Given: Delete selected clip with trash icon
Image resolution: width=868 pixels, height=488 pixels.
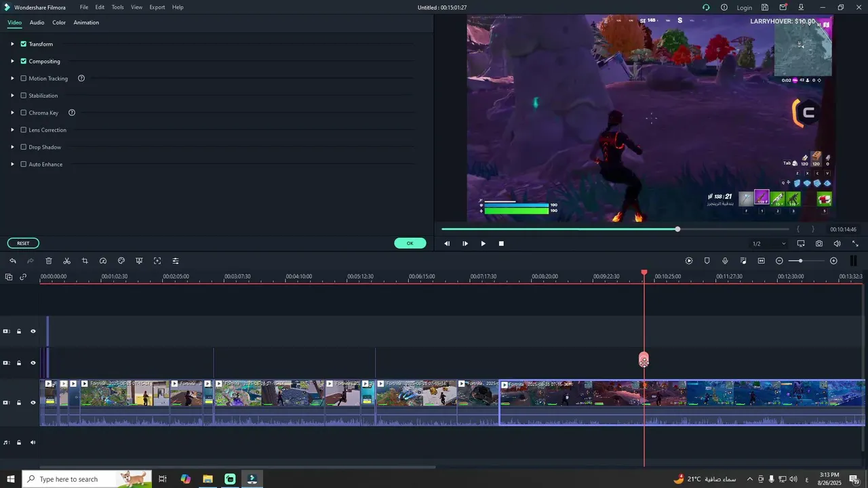Looking at the screenshot, I should pos(49,261).
